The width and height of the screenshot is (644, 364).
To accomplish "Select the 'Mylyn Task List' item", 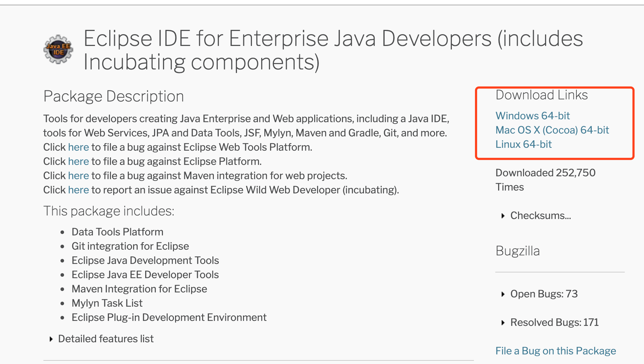I will [x=107, y=303].
